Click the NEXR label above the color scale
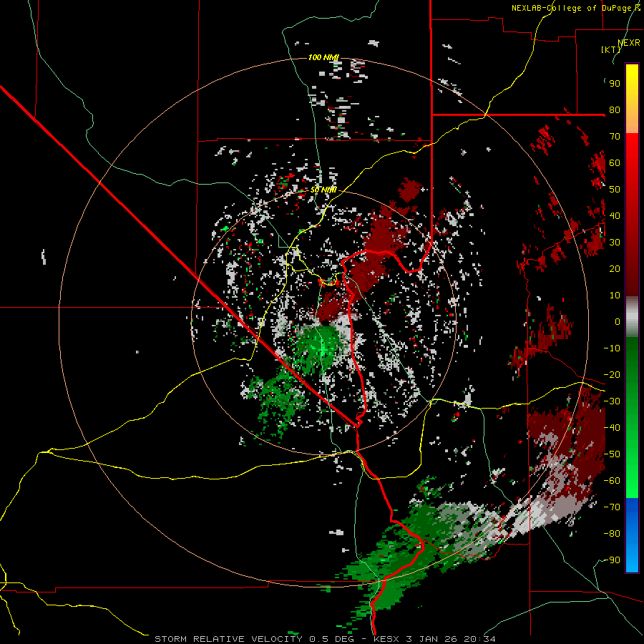 point(629,43)
